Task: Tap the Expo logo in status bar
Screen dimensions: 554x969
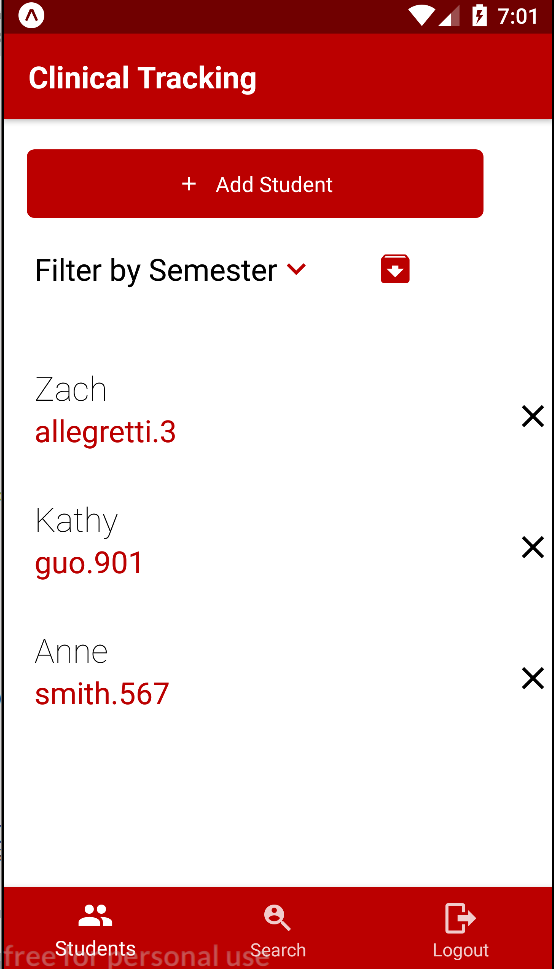Action: [x=31, y=16]
